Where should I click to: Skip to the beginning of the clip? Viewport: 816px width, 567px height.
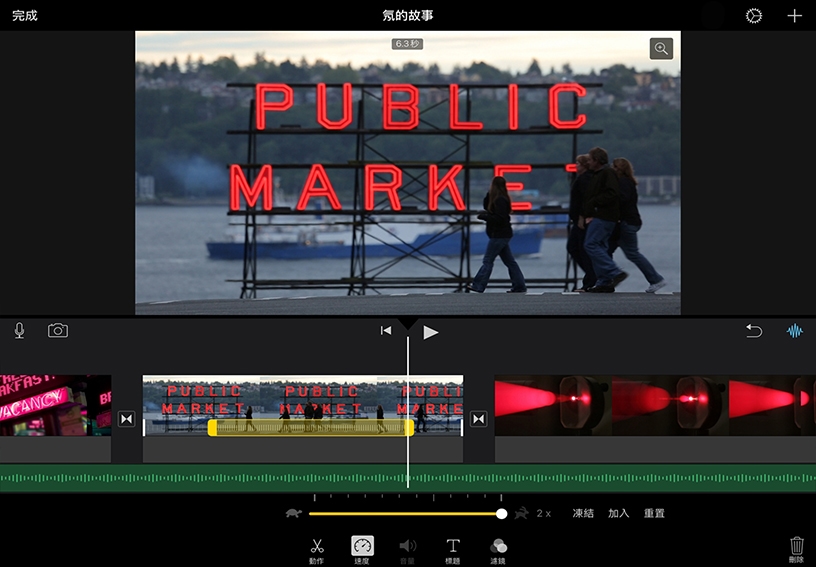click(386, 331)
